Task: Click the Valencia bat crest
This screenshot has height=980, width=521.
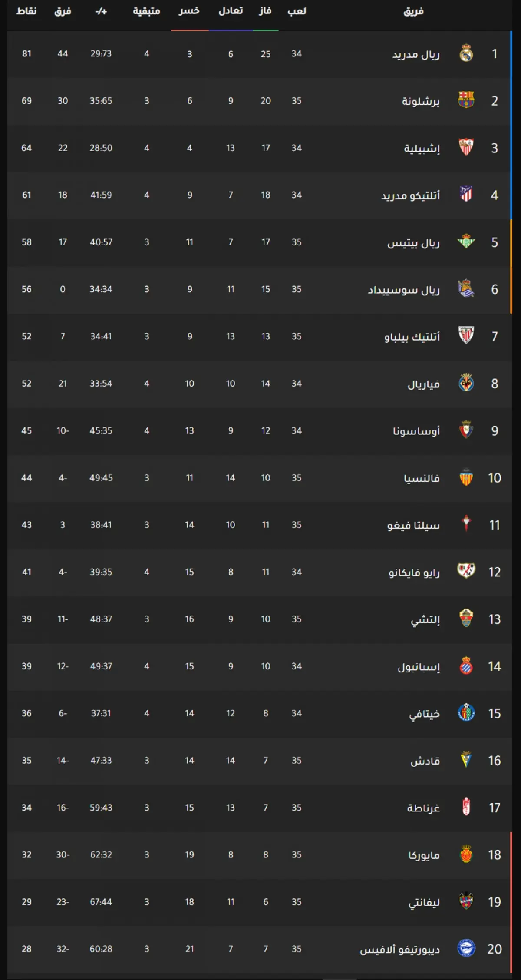Action: click(466, 477)
